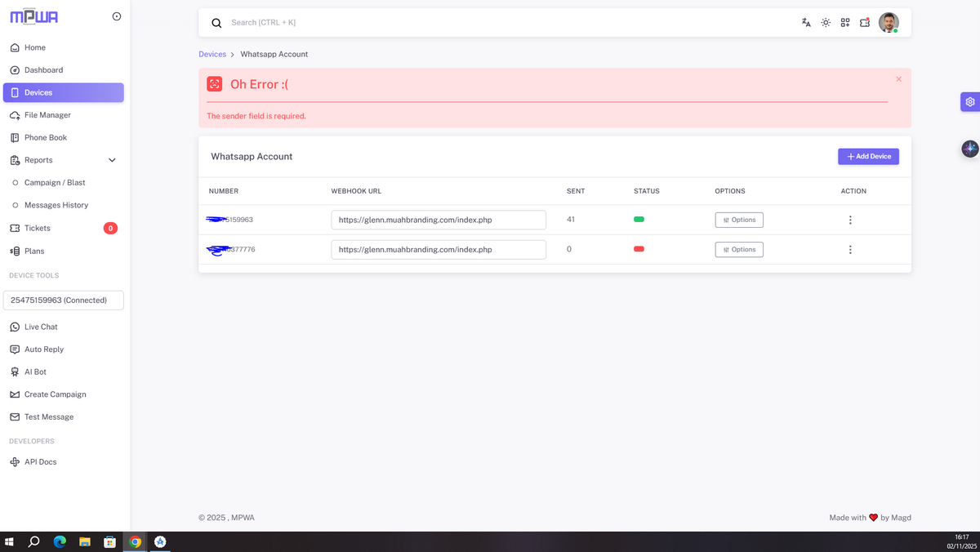The width and height of the screenshot is (980, 552).
Task: Click the Devices breadcrumb link
Action: [212, 54]
